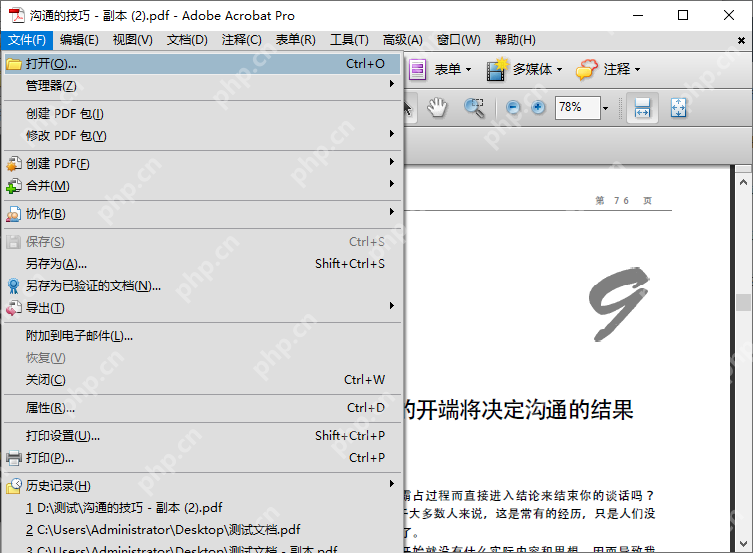The image size is (753, 553).
Task: Select 创建 PDF 包(I) menu item
Action: [202, 114]
